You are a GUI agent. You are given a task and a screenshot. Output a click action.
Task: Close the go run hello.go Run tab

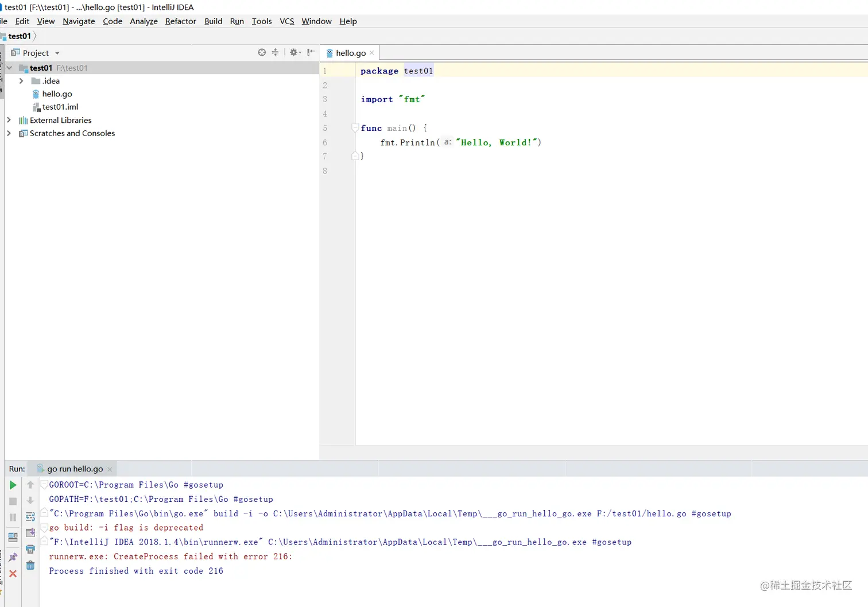110,469
